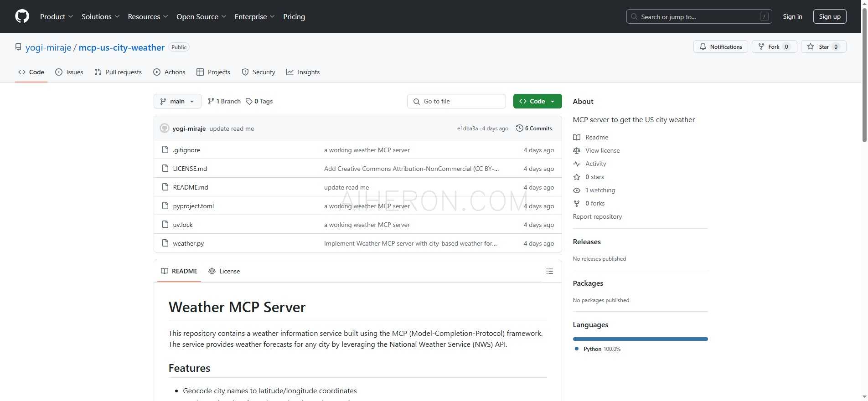Viewport: 868px width, 401px height.
Task: Open the mcp-us-city-weather repository link
Action: [122, 47]
